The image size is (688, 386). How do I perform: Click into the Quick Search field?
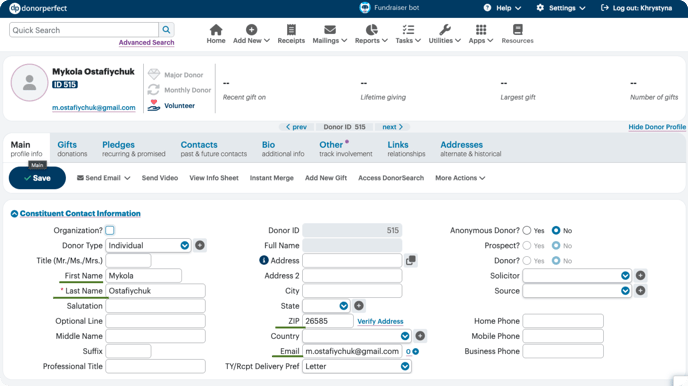click(84, 30)
